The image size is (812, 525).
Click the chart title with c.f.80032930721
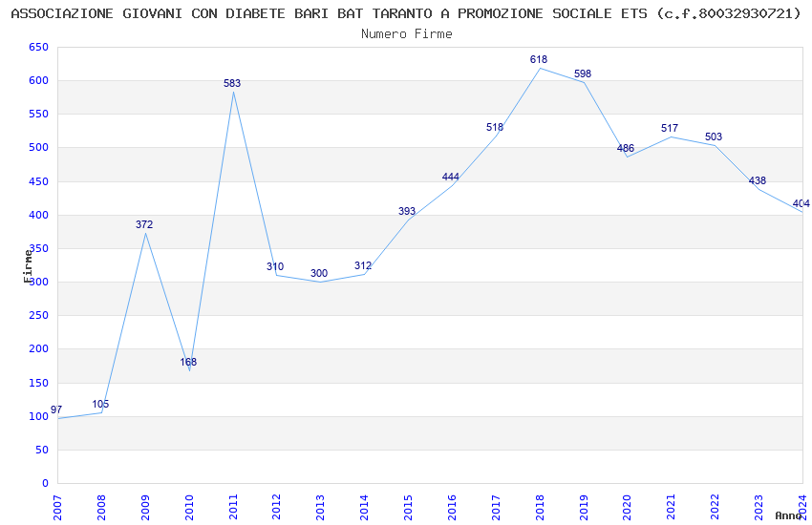click(406, 13)
